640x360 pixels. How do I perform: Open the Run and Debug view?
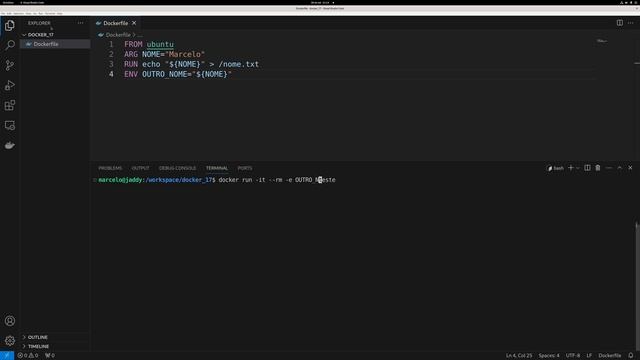(10, 85)
